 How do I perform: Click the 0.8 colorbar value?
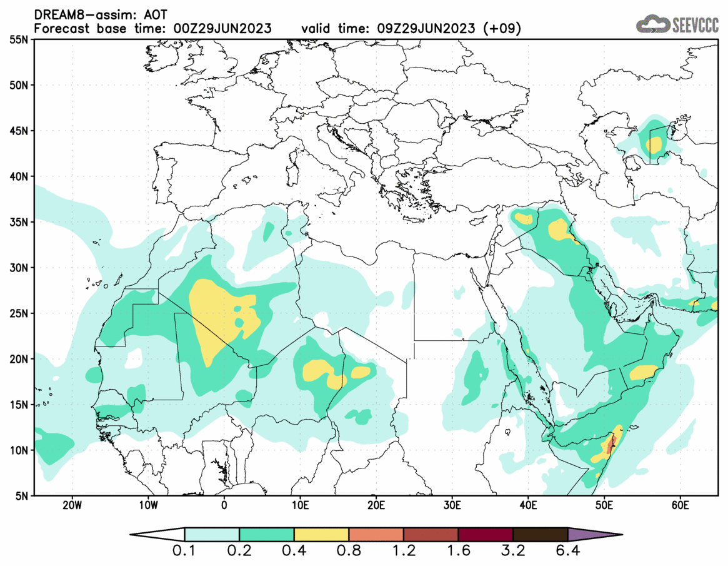[x=349, y=551]
